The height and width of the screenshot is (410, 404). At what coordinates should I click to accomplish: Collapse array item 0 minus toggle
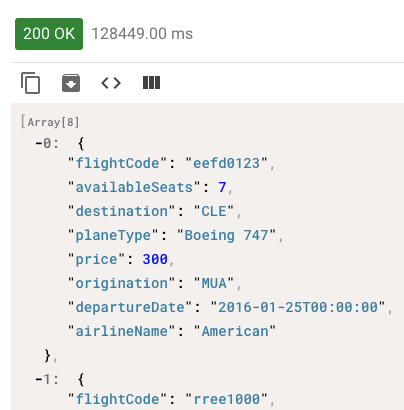[39, 144]
